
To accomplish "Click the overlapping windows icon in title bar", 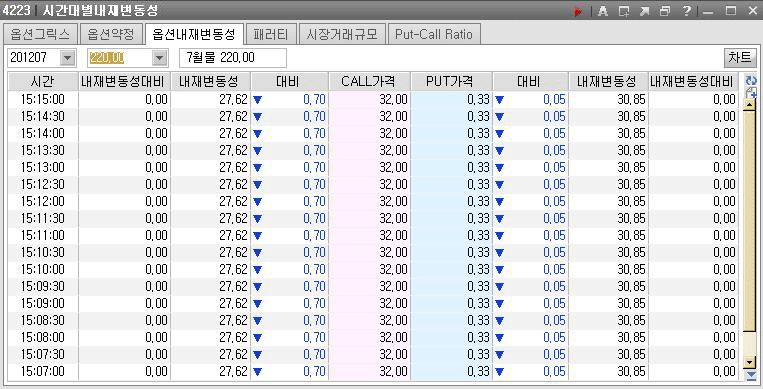I will [665, 11].
